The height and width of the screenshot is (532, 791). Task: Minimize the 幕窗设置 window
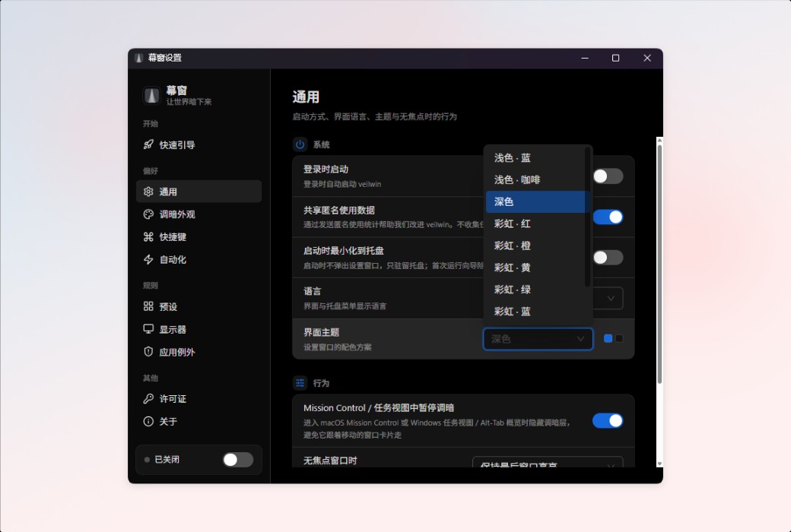[585, 58]
